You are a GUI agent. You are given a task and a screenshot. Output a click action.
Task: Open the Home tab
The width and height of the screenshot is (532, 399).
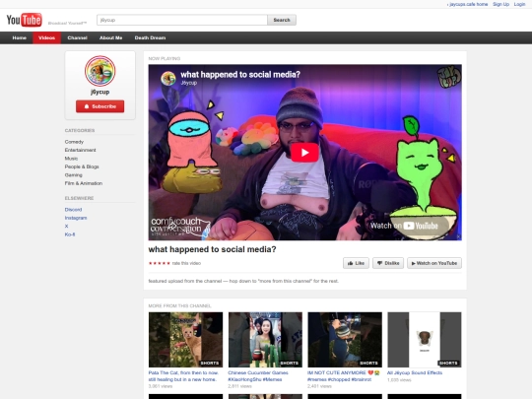(20, 37)
